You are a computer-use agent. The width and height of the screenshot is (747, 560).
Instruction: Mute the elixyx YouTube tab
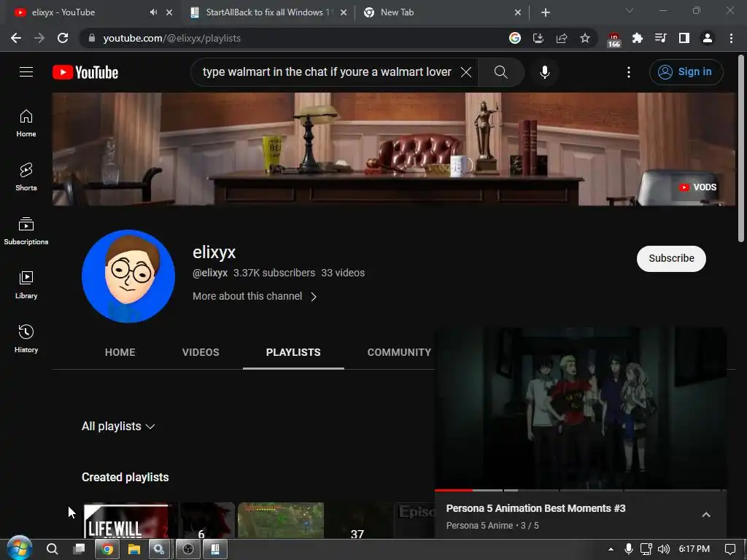tap(153, 12)
